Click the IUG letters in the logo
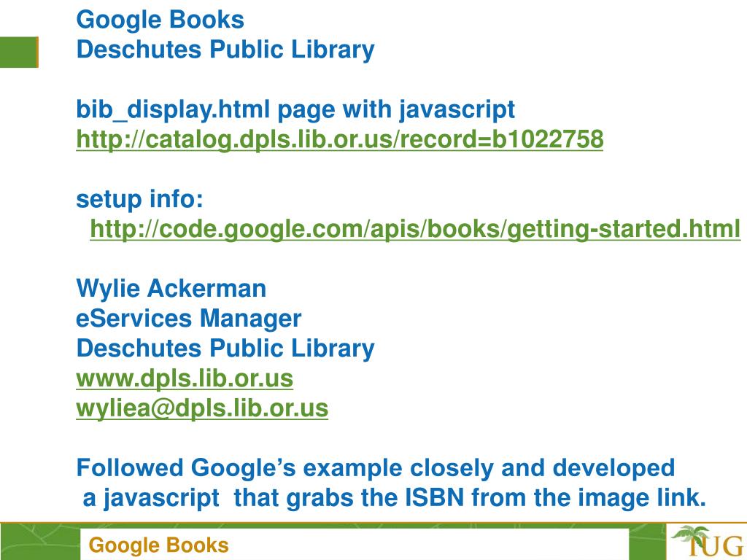The image size is (747, 560). pyautogui.click(x=716, y=546)
